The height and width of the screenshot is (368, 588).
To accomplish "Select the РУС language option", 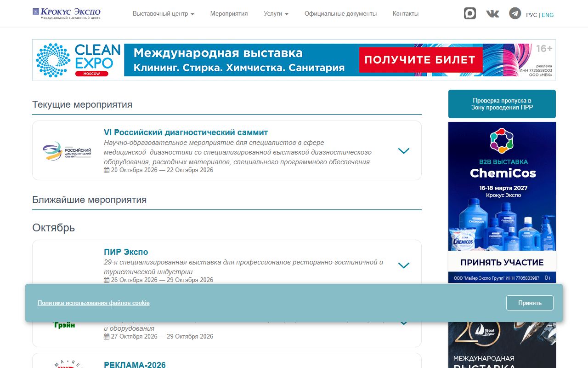I will click(531, 15).
